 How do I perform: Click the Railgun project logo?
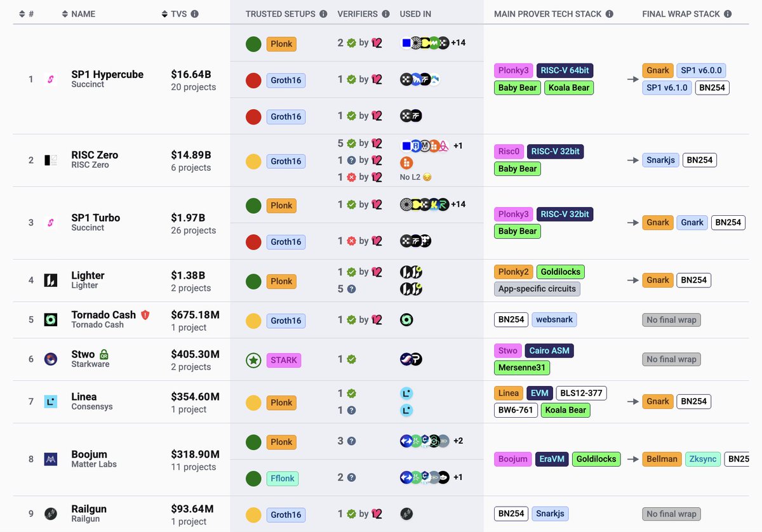coord(51,514)
